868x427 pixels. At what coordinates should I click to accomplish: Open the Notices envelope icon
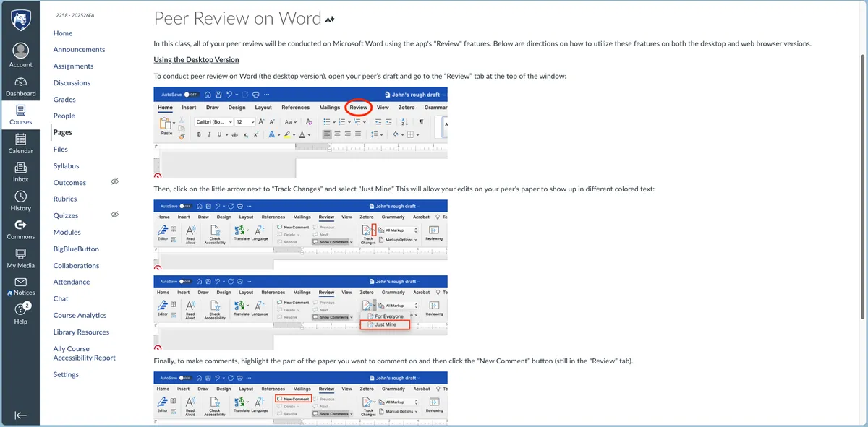[20, 282]
